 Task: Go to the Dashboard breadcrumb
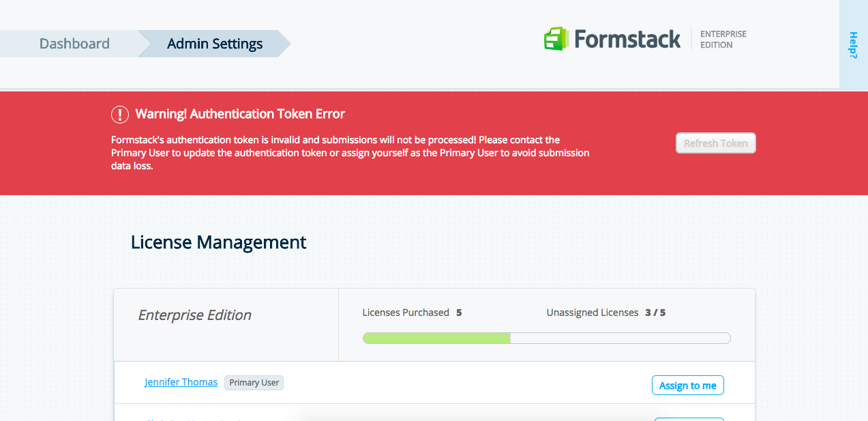[x=74, y=44]
